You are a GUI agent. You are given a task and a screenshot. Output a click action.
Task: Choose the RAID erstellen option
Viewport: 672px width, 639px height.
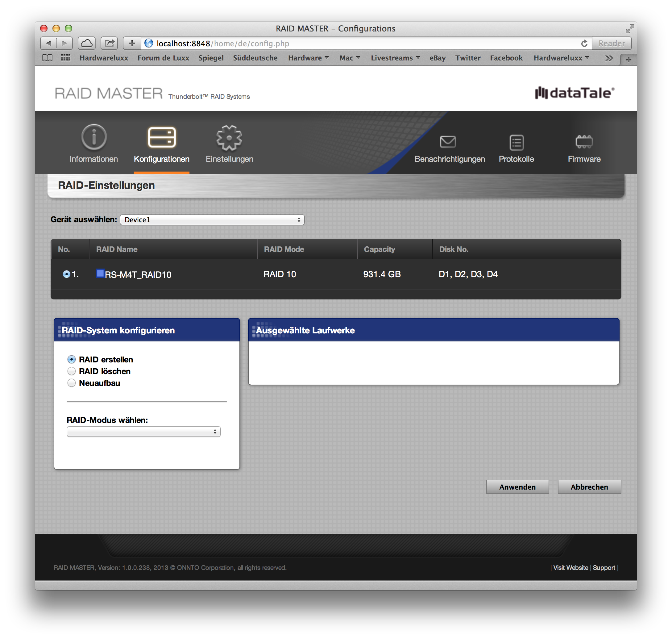pyautogui.click(x=72, y=359)
